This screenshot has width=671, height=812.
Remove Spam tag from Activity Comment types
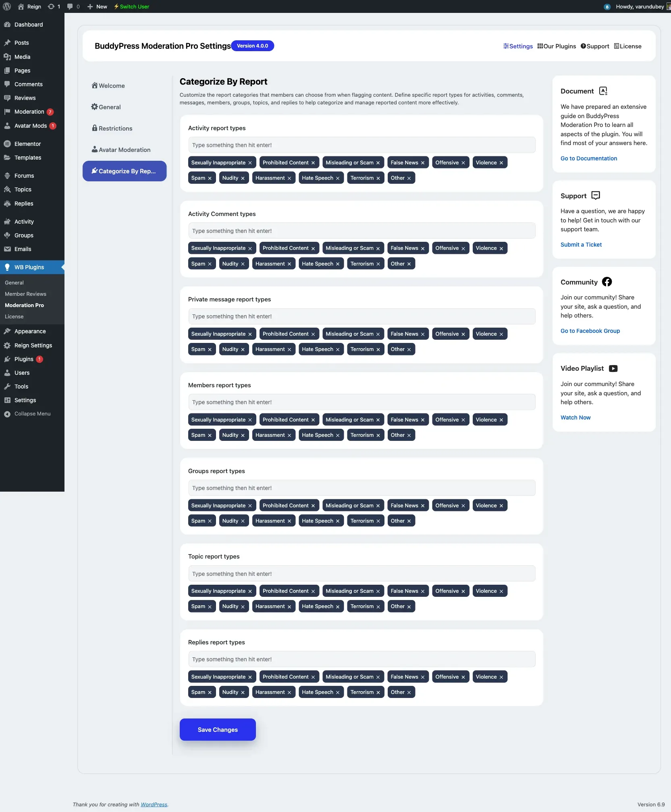pyautogui.click(x=210, y=264)
